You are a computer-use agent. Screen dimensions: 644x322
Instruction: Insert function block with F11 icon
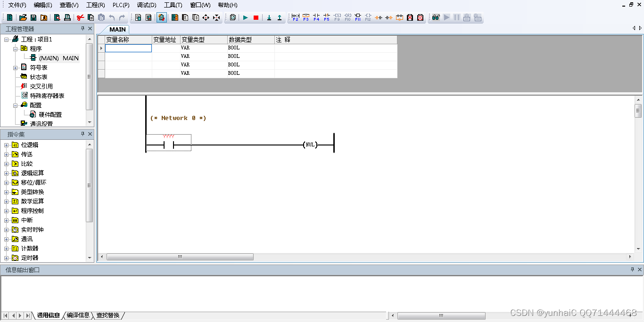(358, 17)
